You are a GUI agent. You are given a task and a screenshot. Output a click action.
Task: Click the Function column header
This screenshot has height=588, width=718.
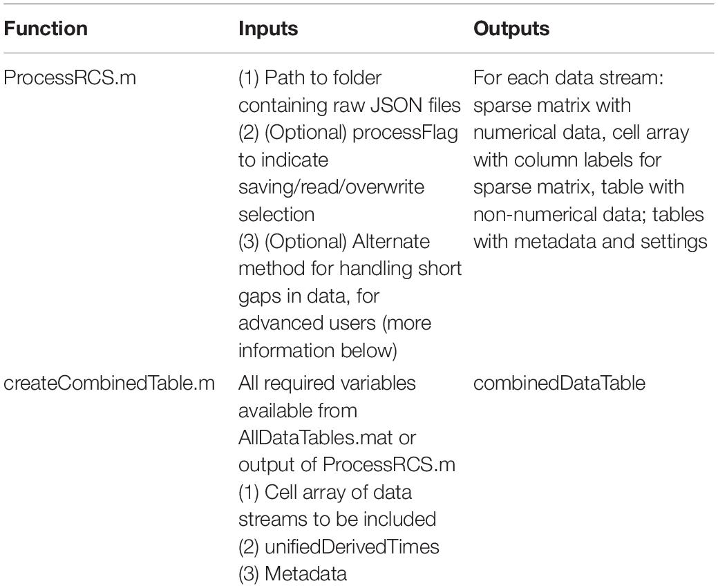(x=46, y=29)
